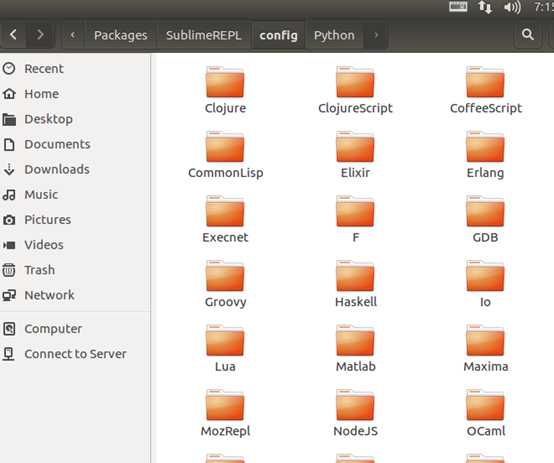Open the GDB folder
The image size is (554, 463).
(485, 219)
